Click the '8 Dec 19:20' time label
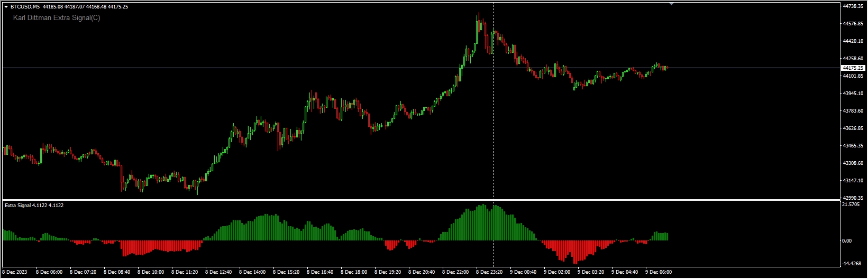 388,273
